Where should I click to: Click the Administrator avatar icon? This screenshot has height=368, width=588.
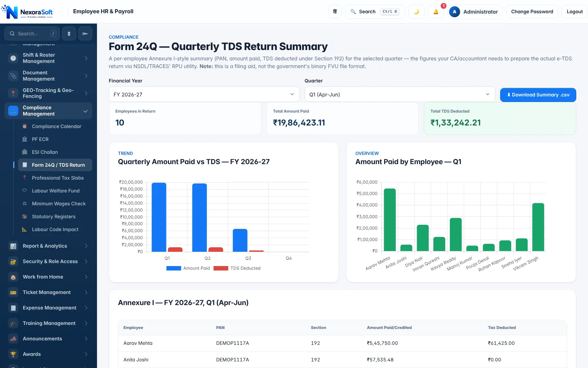tap(455, 12)
